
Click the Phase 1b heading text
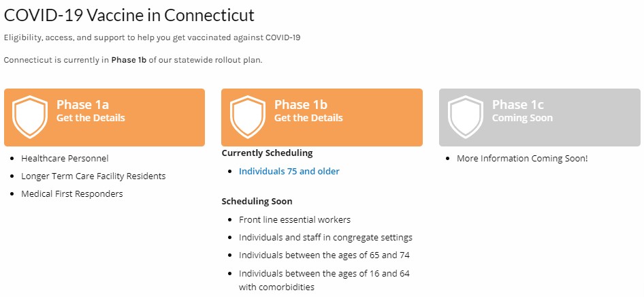tap(300, 105)
